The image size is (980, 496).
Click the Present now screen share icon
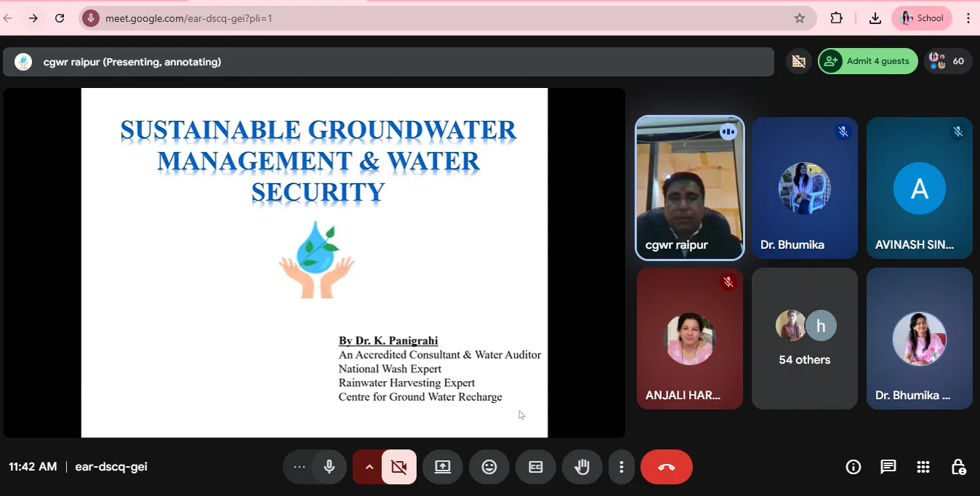[443, 467]
